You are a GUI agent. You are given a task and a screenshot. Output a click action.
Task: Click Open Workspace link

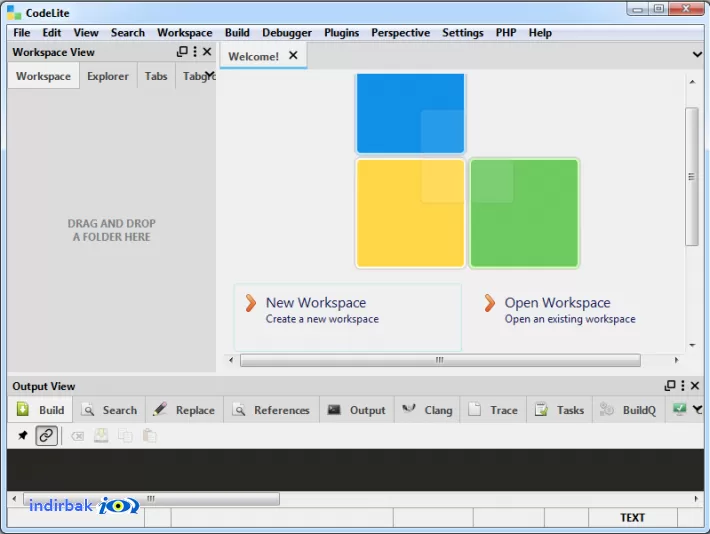pos(557,302)
